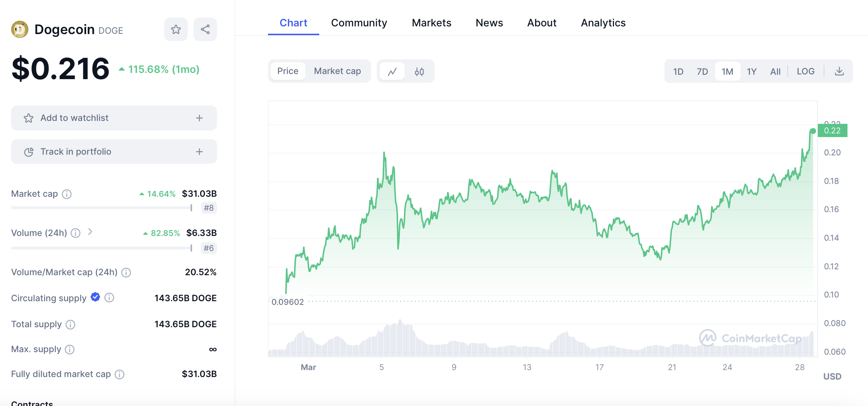Viewport: 868px width, 406px height.
Task: Switch to line chart view icon
Action: 392,71
